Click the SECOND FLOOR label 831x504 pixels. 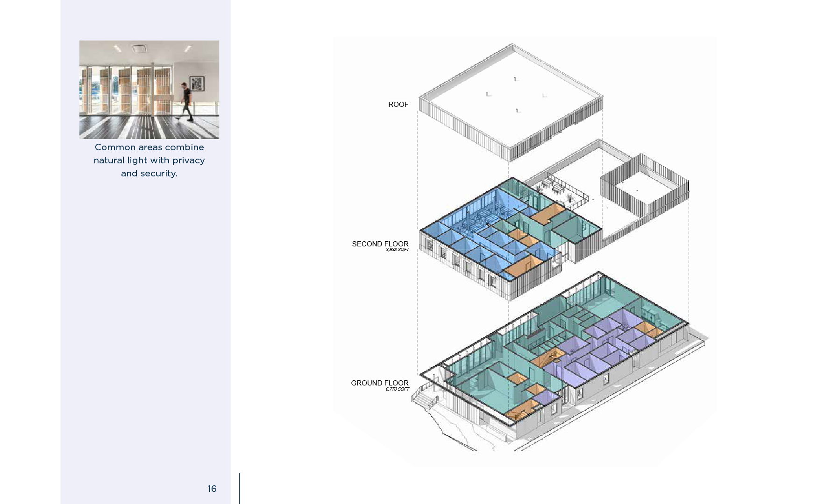pos(380,244)
